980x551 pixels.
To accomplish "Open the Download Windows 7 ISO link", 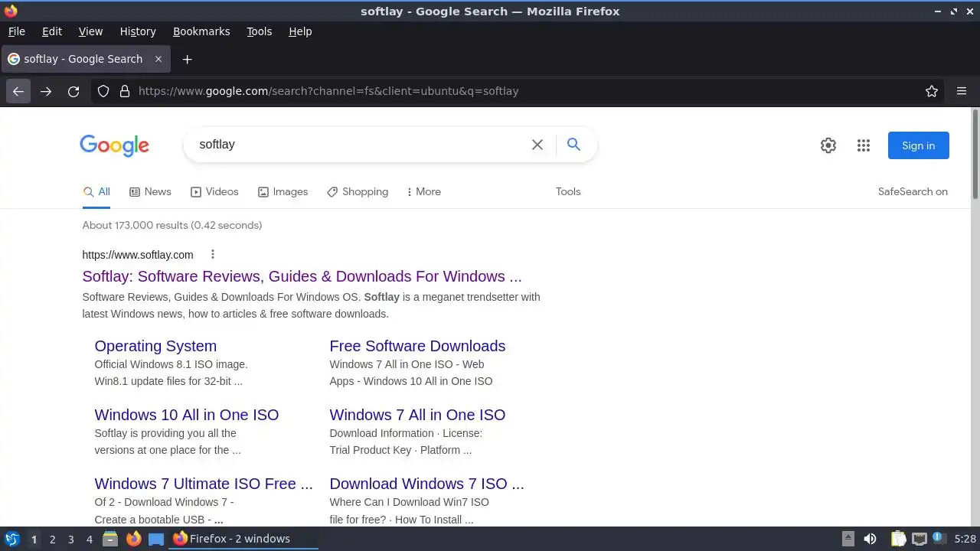I will click(426, 484).
